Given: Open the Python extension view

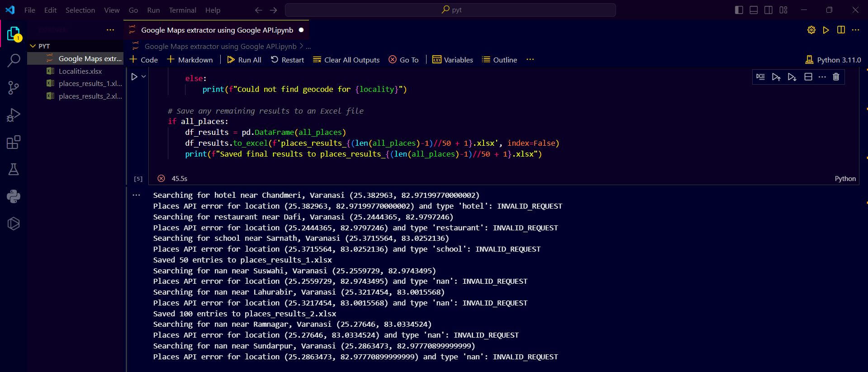Looking at the screenshot, I should pos(14,196).
